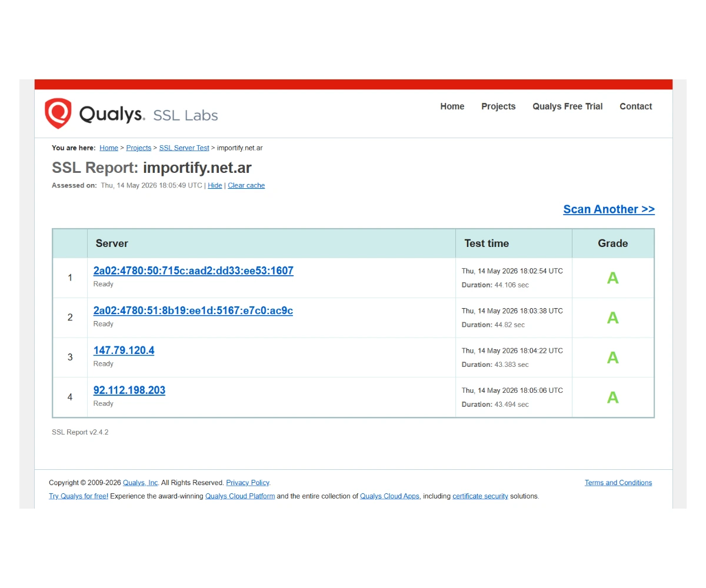Open server 2a02:4780:50:715c:aad2:dd33:ee53:1607 report
This screenshot has height=588, width=706.
tap(194, 270)
